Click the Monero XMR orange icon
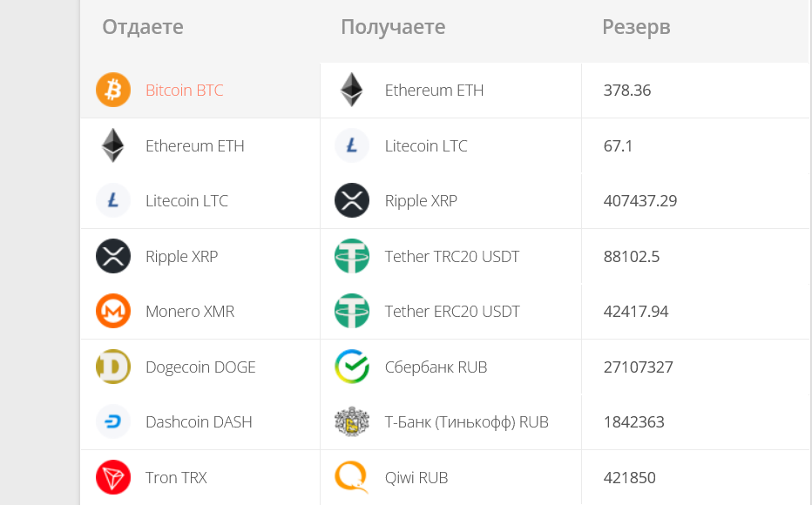The height and width of the screenshot is (505, 812). tap(113, 311)
